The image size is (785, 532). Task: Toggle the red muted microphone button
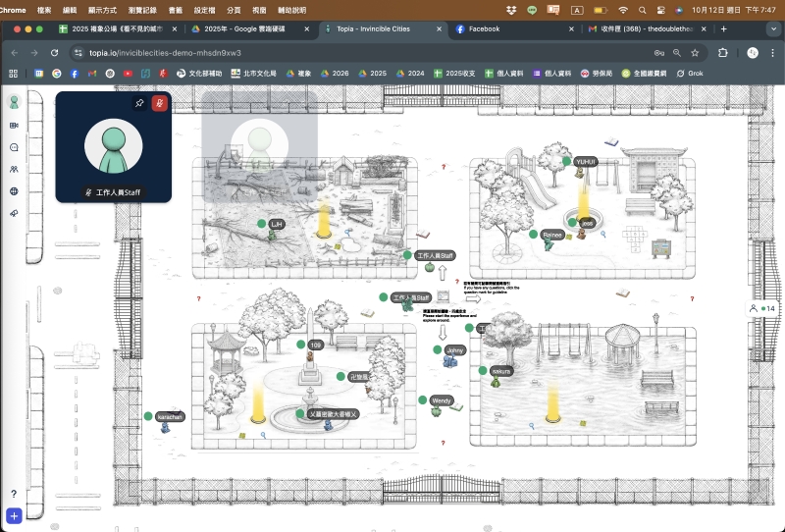tap(159, 103)
